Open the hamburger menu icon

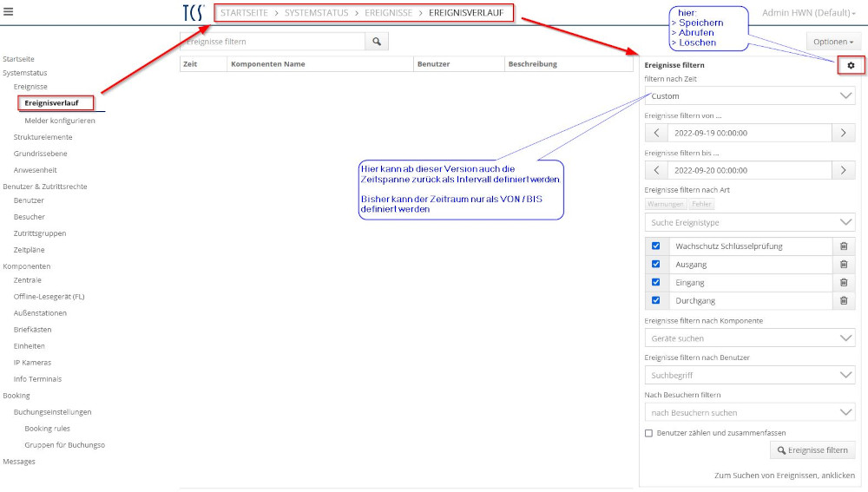click(x=9, y=12)
